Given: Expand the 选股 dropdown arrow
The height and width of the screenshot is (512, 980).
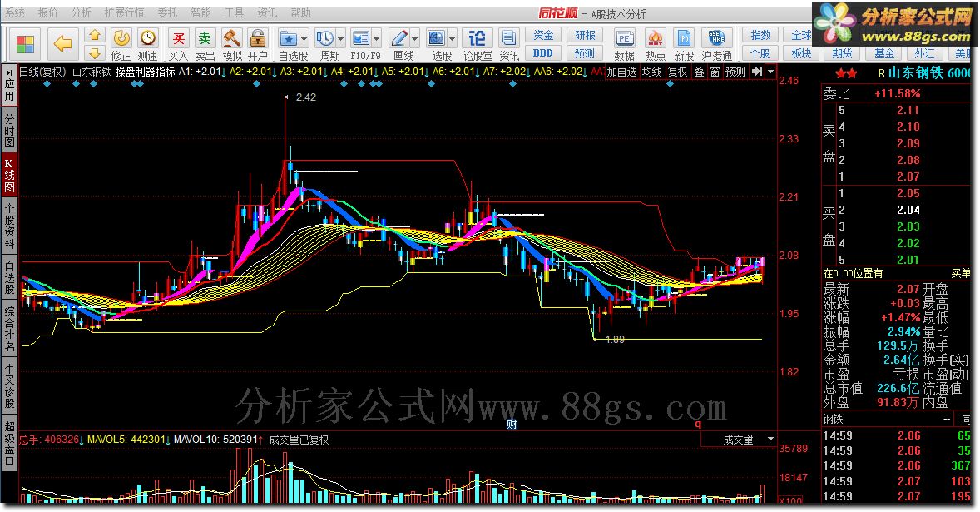Looking at the screenshot, I should [x=453, y=39].
